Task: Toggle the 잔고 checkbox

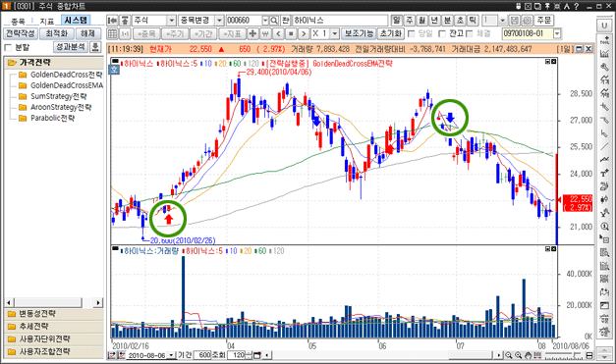Action: click(442, 33)
